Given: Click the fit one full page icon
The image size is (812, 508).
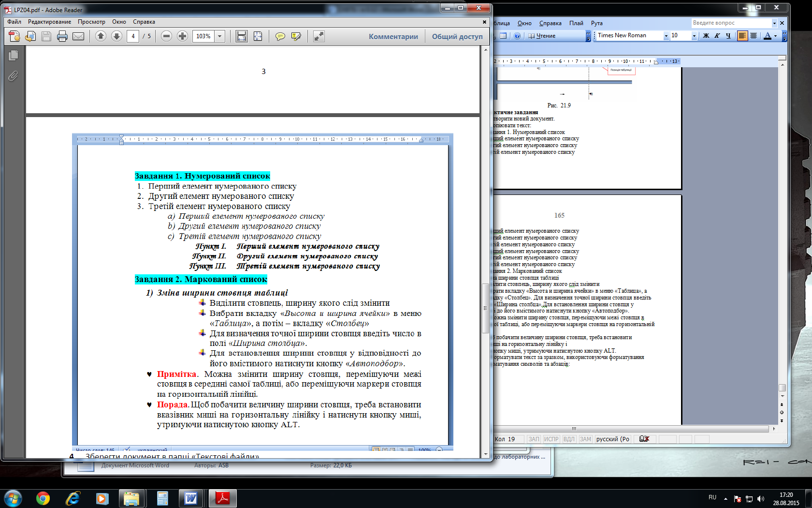Looking at the screenshot, I should coord(258,36).
